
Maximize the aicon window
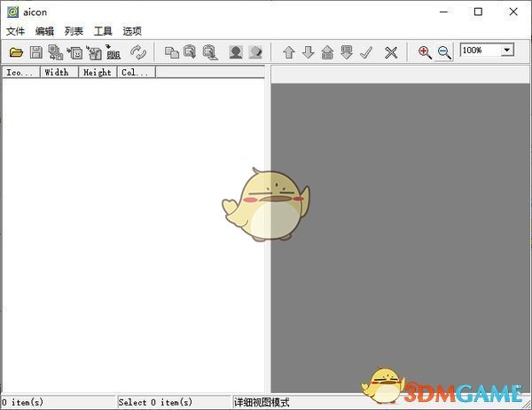pyautogui.click(x=478, y=12)
